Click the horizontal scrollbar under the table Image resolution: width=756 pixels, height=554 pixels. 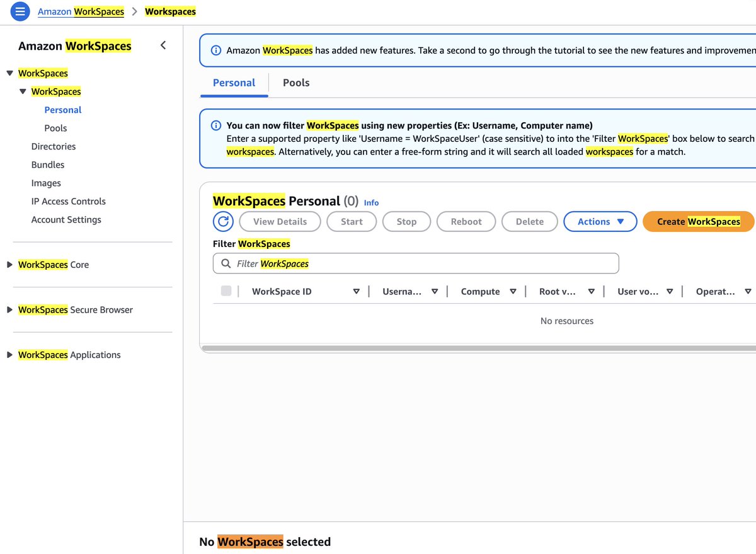[x=479, y=348]
